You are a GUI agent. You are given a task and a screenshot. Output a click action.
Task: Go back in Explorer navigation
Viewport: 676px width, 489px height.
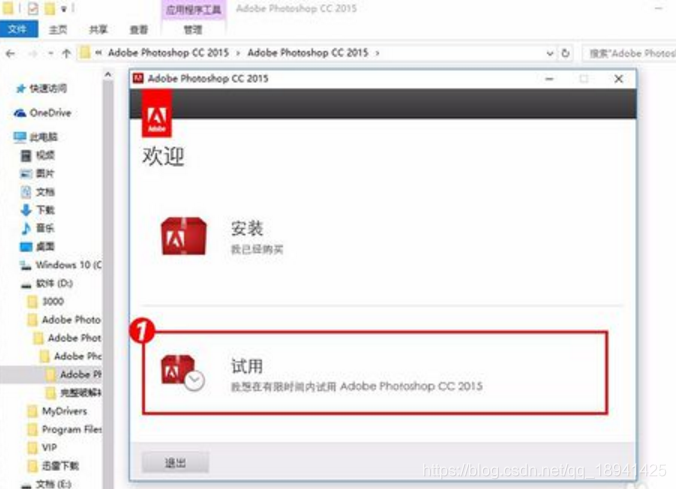point(10,53)
